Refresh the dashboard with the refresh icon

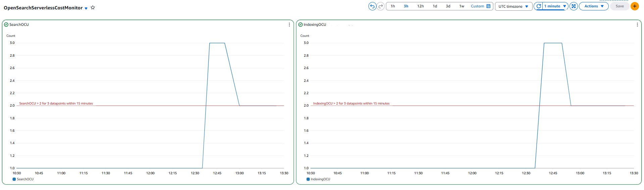click(539, 6)
